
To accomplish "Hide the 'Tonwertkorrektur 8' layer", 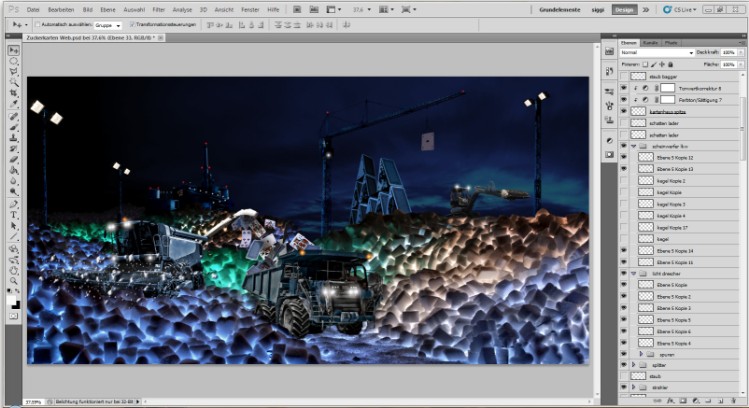I will [624, 88].
